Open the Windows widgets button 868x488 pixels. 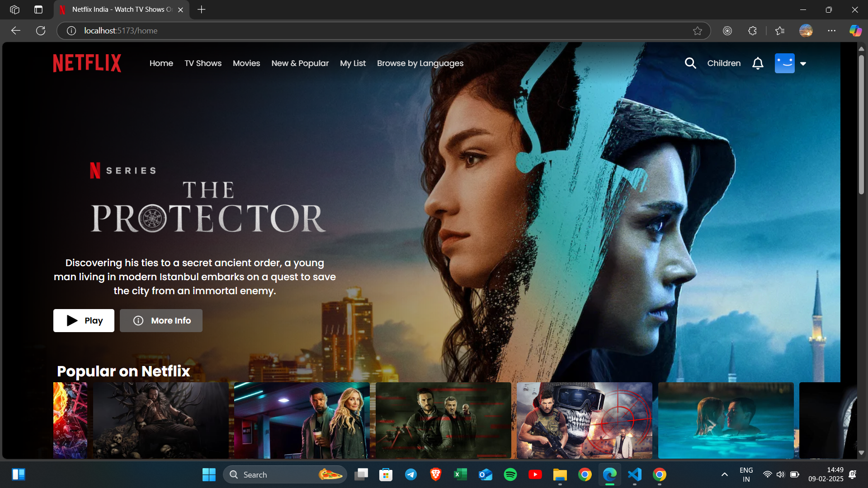tap(19, 474)
